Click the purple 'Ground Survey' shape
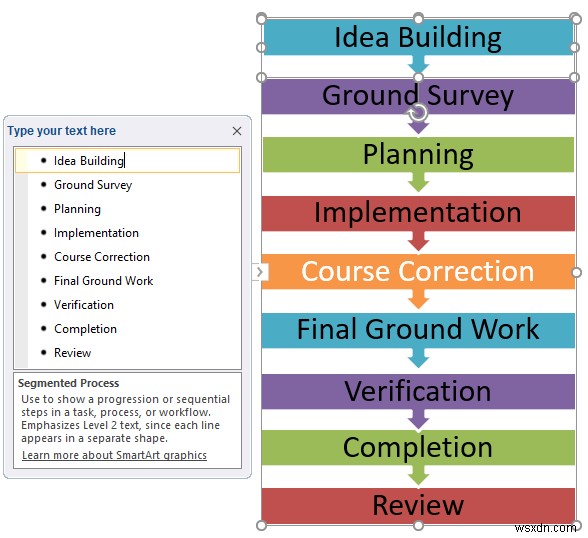This screenshot has height=538, width=588. [418, 96]
